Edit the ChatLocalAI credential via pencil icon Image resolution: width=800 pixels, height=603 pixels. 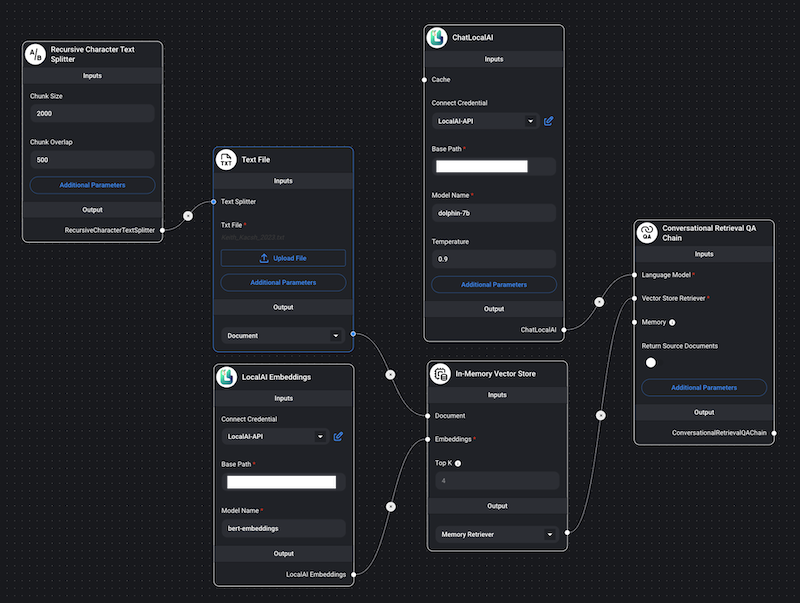click(x=548, y=121)
